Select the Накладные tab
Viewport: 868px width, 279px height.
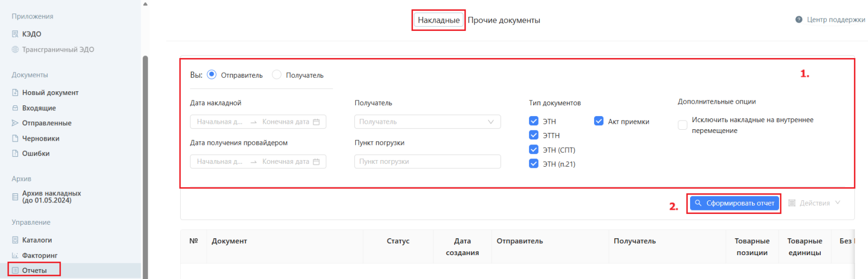[x=438, y=20]
